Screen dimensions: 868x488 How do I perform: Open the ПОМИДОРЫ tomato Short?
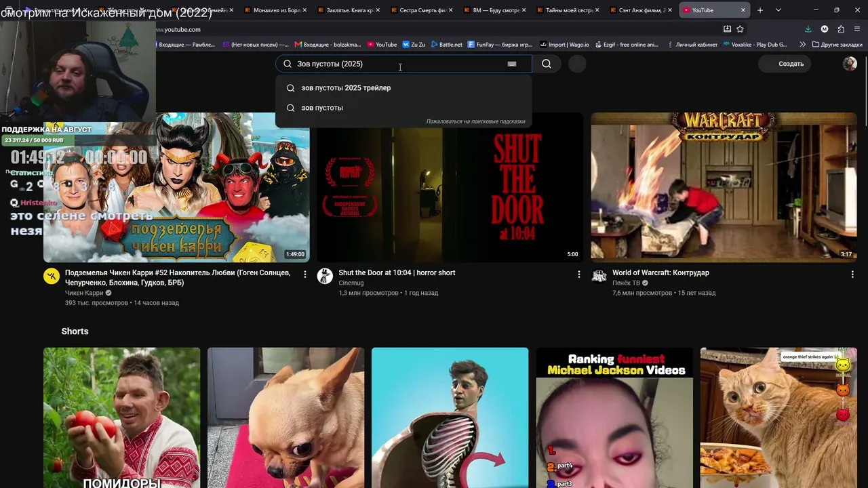point(122,418)
